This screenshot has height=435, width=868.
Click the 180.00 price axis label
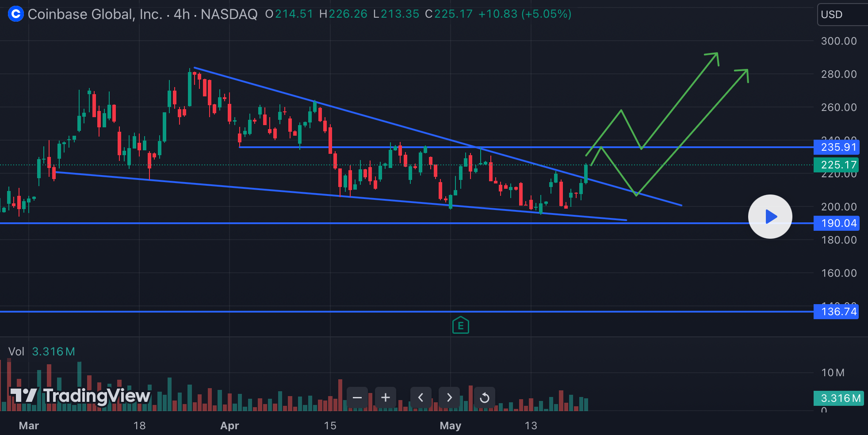click(839, 240)
